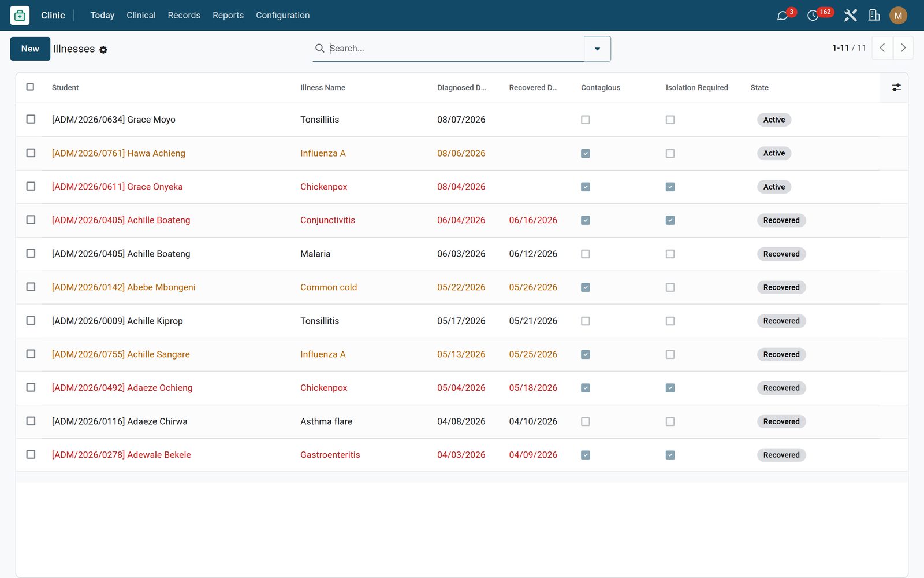The width and height of the screenshot is (924, 578).
Task: Sort by the State column header
Action: [759, 88]
